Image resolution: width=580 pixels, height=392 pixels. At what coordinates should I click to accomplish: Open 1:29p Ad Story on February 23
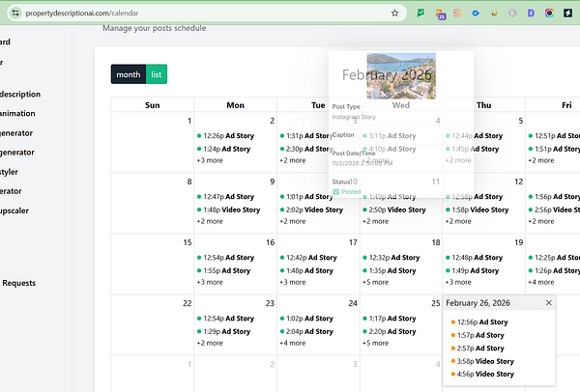(x=224, y=332)
